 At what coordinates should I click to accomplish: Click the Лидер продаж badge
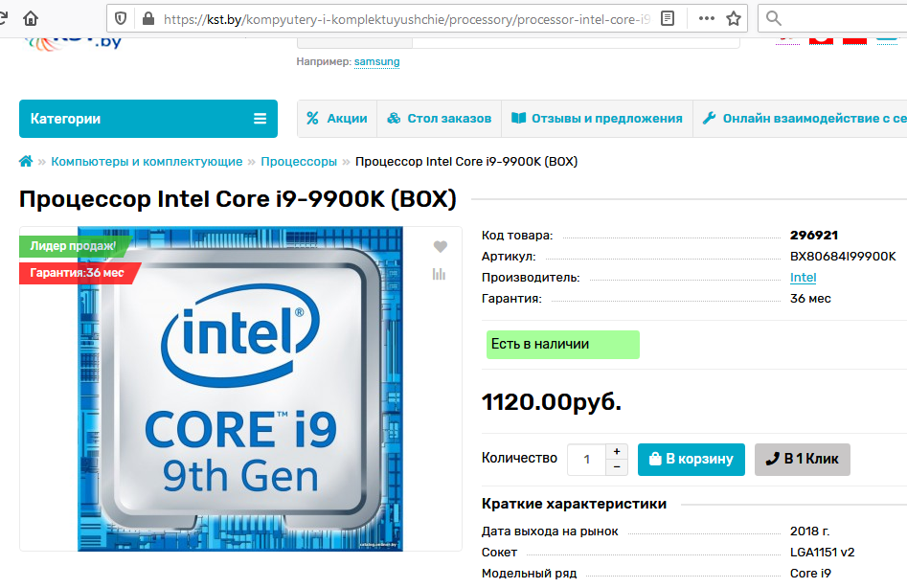point(74,246)
